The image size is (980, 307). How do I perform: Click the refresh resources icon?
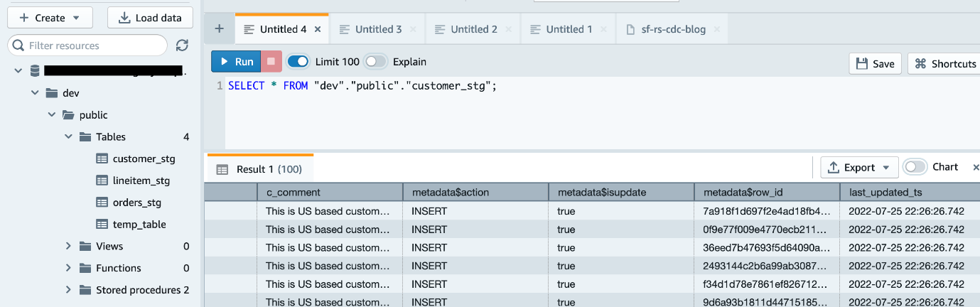pos(182,45)
